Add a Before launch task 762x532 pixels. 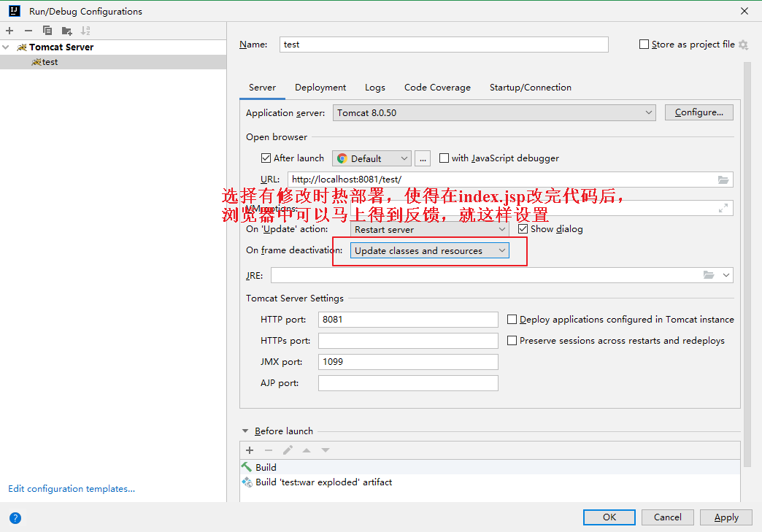(250, 450)
